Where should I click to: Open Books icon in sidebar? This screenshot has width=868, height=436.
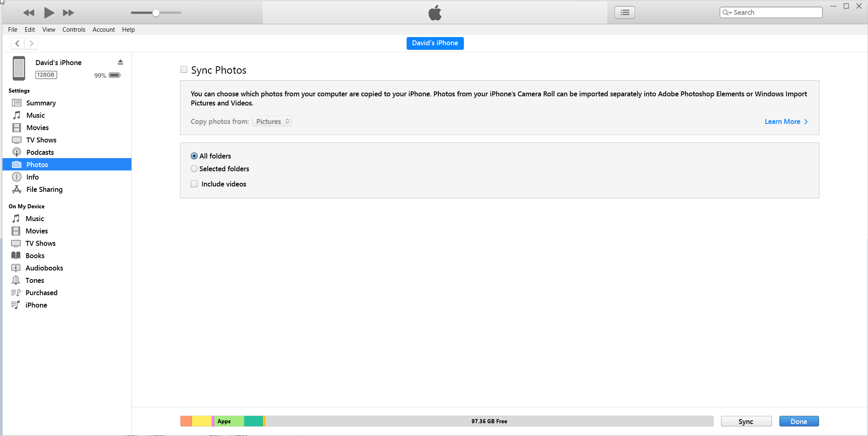16,256
